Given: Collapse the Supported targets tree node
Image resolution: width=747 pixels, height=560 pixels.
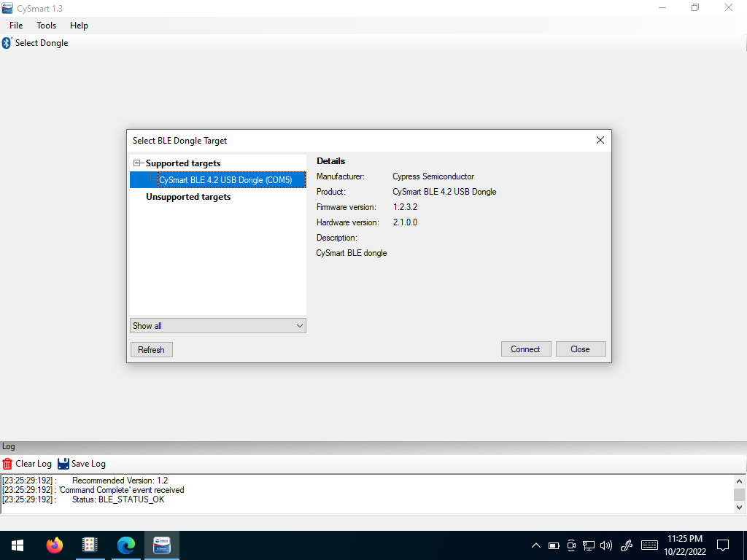Looking at the screenshot, I should pos(136,163).
